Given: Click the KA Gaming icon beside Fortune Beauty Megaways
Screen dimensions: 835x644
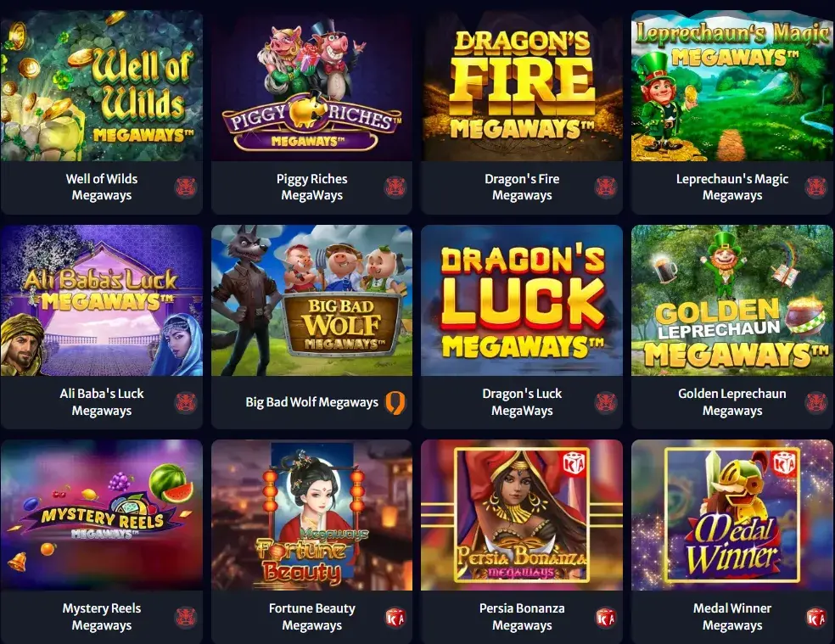Looking at the screenshot, I should click(395, 618).
